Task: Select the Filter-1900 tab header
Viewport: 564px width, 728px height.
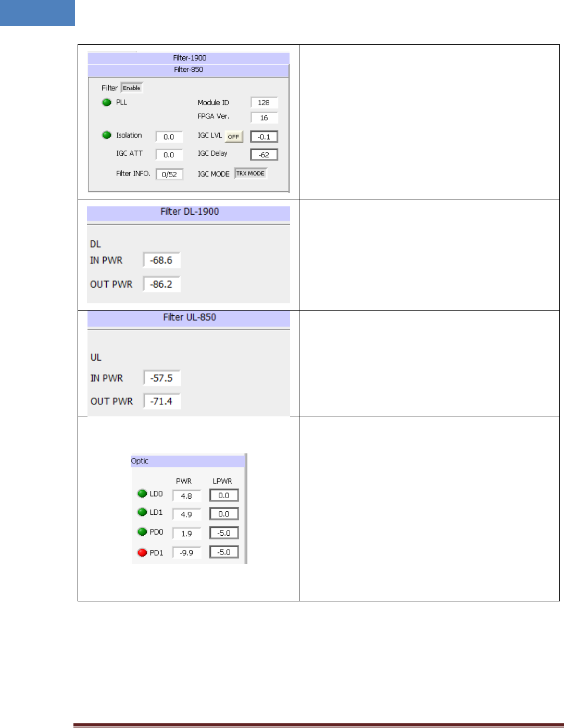Action: [x=189, y=58]
